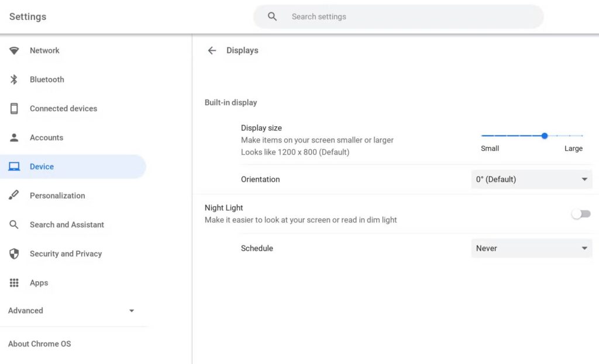Open About Chrome OS page
599x364 pixels.
pos(40,344)
